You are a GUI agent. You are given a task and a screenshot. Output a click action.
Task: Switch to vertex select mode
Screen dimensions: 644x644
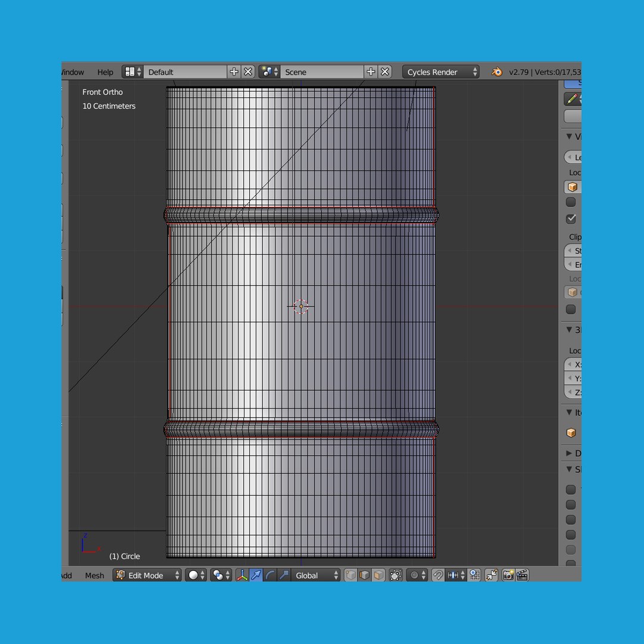point(351,575)
